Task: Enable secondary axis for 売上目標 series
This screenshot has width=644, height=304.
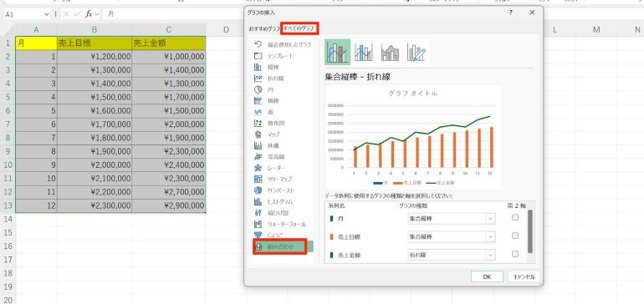Action: point(515,236)
